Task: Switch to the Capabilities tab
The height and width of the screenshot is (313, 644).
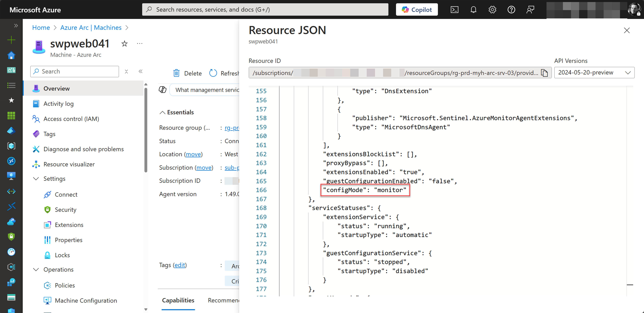Action: pyautogui.click(x=178, y=300)
